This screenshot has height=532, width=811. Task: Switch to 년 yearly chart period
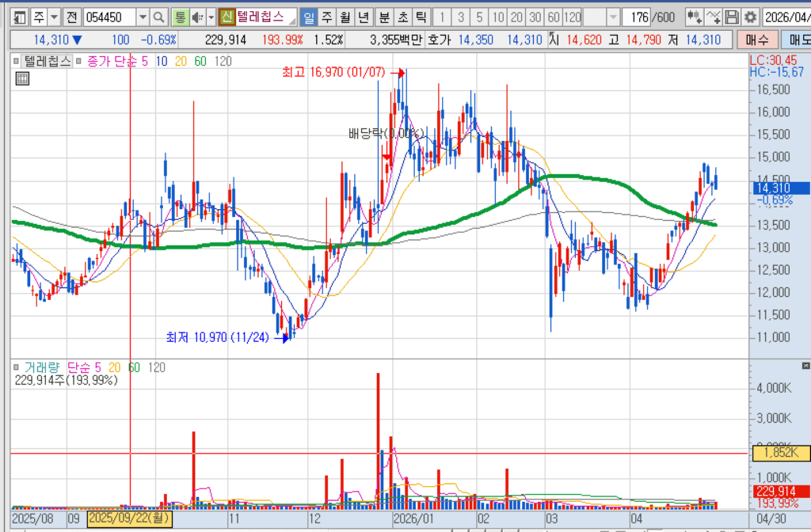point(364,17)
